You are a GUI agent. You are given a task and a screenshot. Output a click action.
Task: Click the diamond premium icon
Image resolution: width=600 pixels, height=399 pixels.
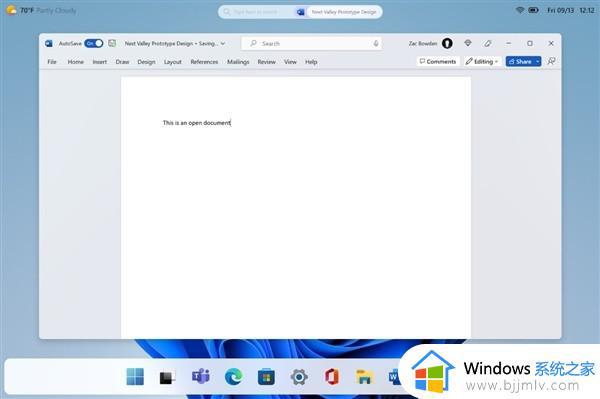click(x=468, y=43)
